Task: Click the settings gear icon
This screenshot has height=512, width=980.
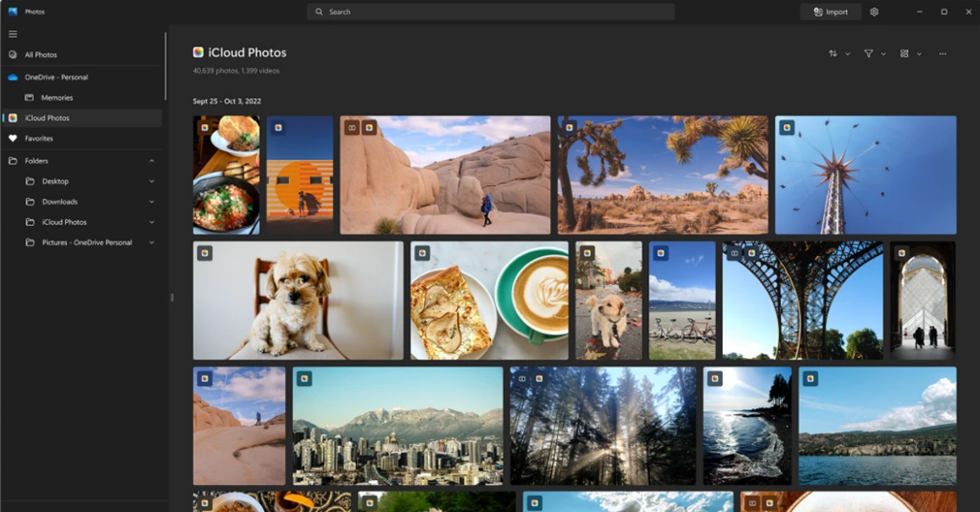Action: point(874,12)
